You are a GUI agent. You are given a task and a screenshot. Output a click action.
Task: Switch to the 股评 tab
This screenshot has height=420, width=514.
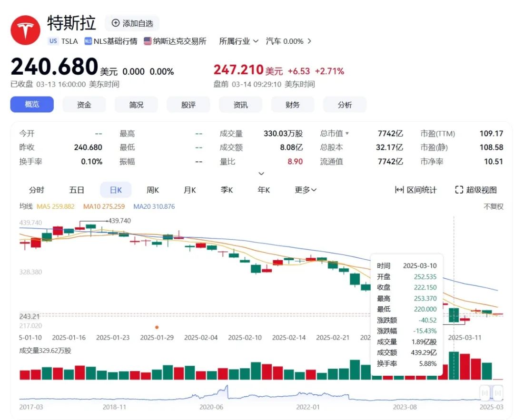188,105
